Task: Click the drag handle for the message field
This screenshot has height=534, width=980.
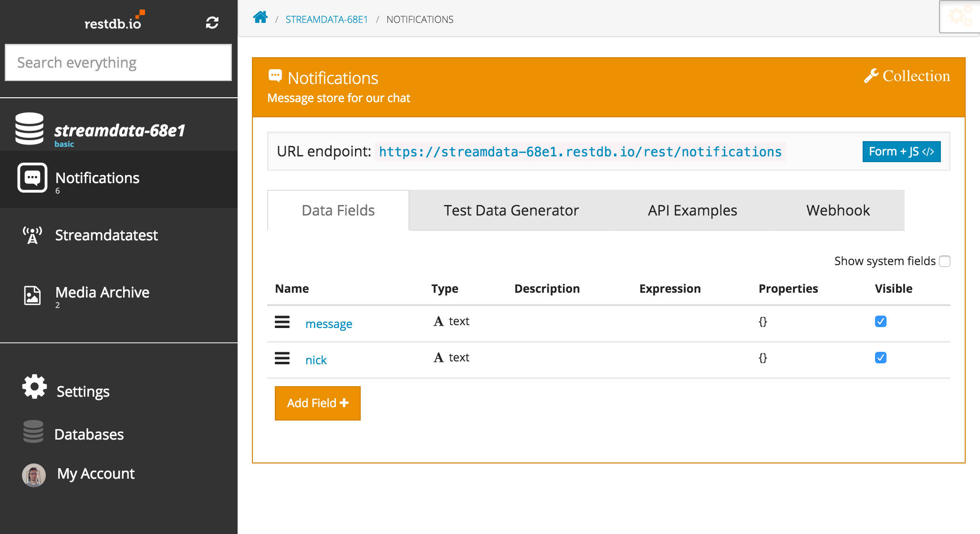Action: 282,322
